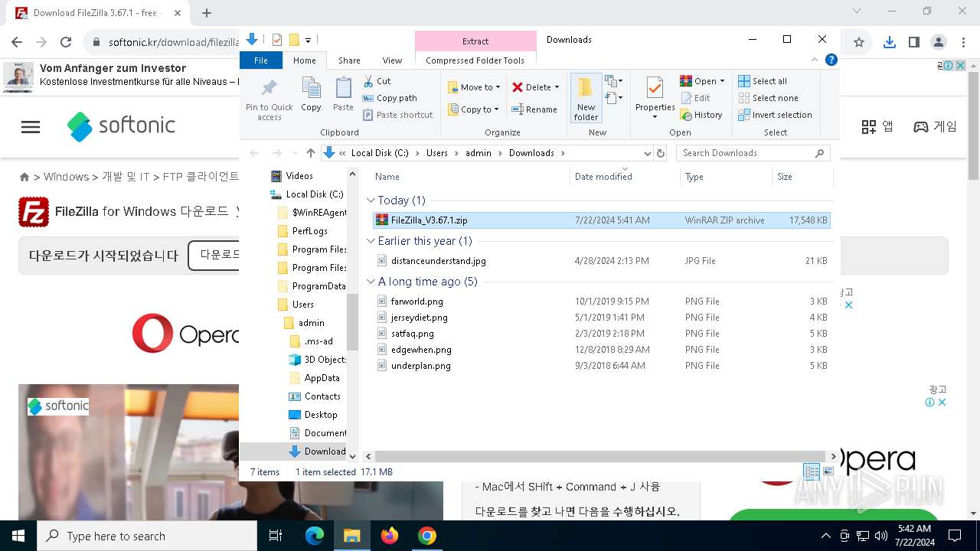Go up one folder level arrow
980x551 pixels.
310,153
